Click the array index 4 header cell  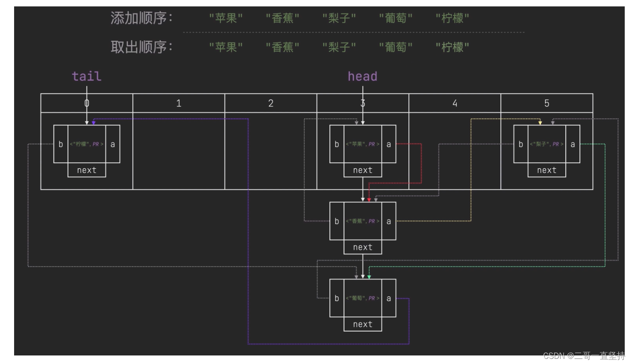coord(455,103)
